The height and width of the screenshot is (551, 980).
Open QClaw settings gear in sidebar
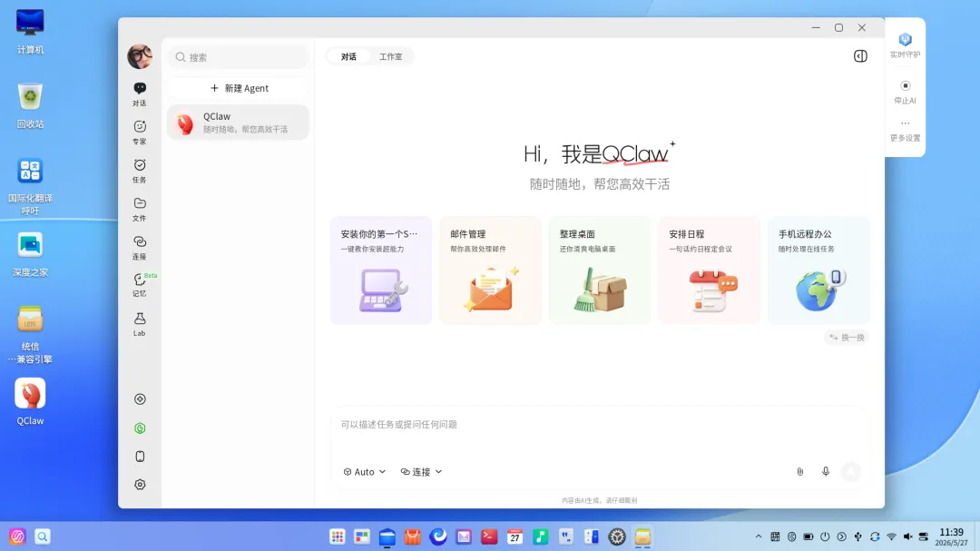[140, 485]
